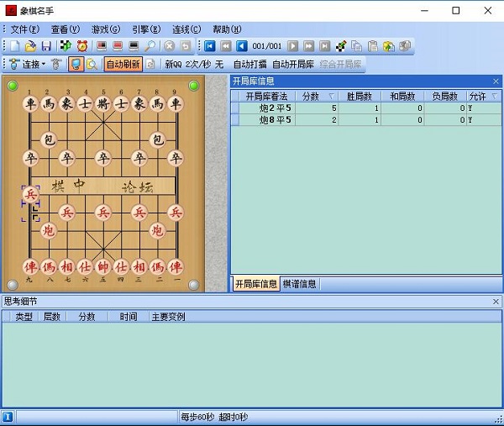Screen dimensions: 504x426
Task: Open the 引擎(E) menu
Action: [x=146, y=29]
